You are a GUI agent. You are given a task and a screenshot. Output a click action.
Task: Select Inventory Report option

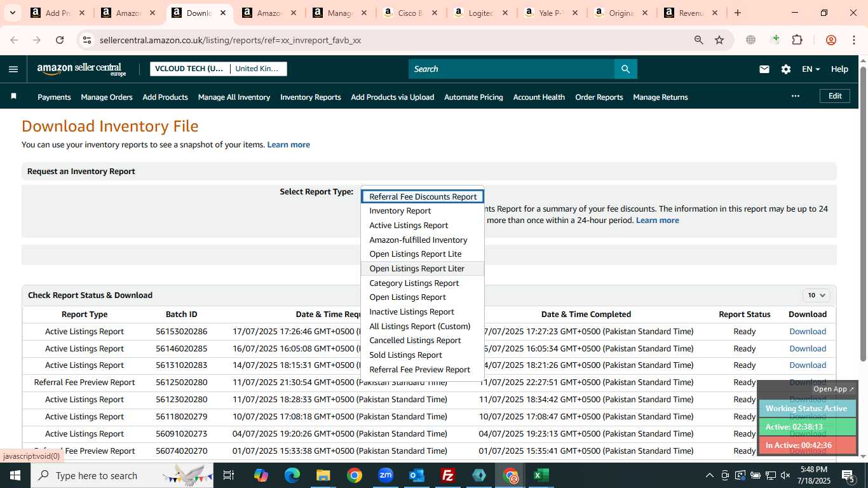pyautogui.click(x=423, y=211)
